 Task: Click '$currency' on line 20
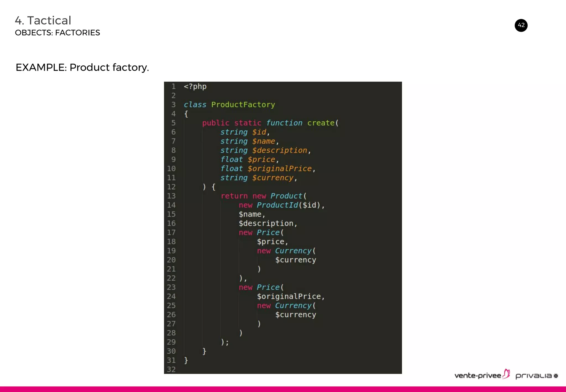tap(296, 260)
